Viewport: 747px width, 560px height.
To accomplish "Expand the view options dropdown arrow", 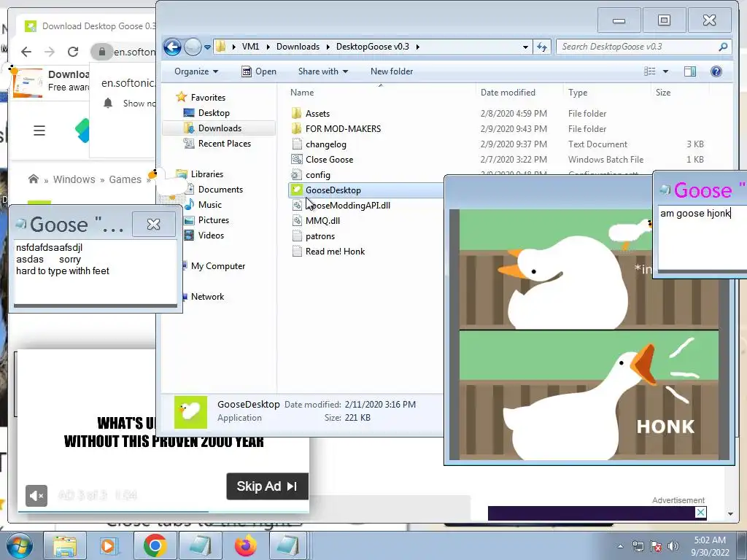I will pyautogui.click(x=665, y=71).
